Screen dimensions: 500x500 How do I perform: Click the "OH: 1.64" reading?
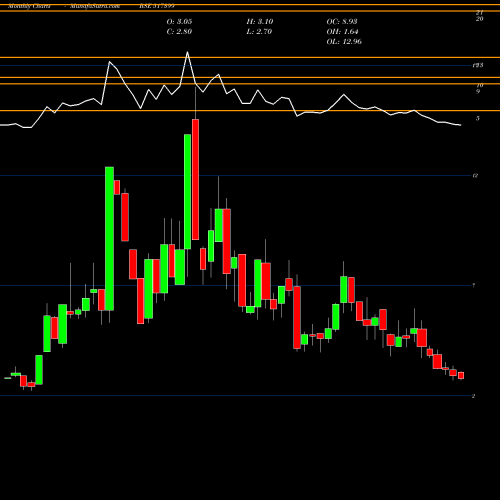tap(342, 32)
